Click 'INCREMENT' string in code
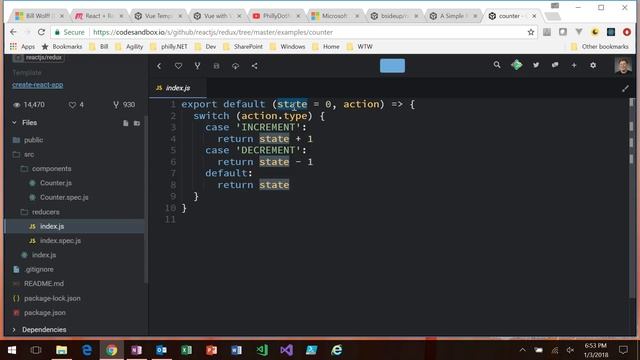 (x=268, y=127)
